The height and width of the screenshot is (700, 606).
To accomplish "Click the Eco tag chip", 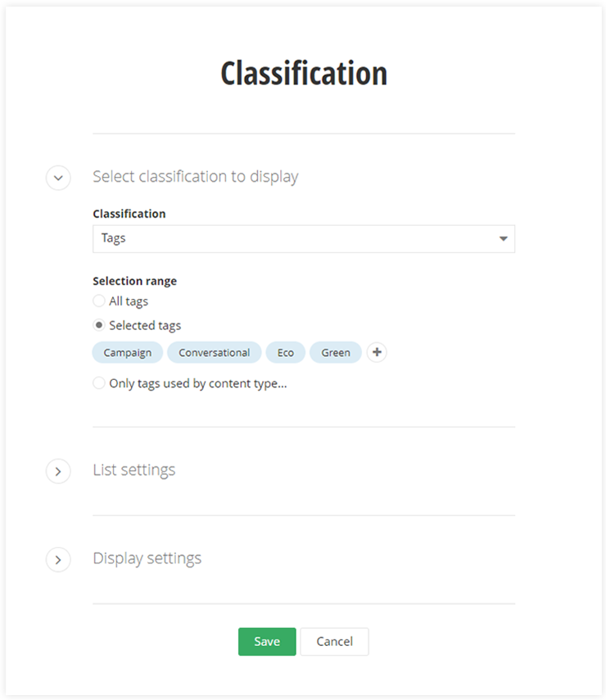I will (x=286, y=353).
